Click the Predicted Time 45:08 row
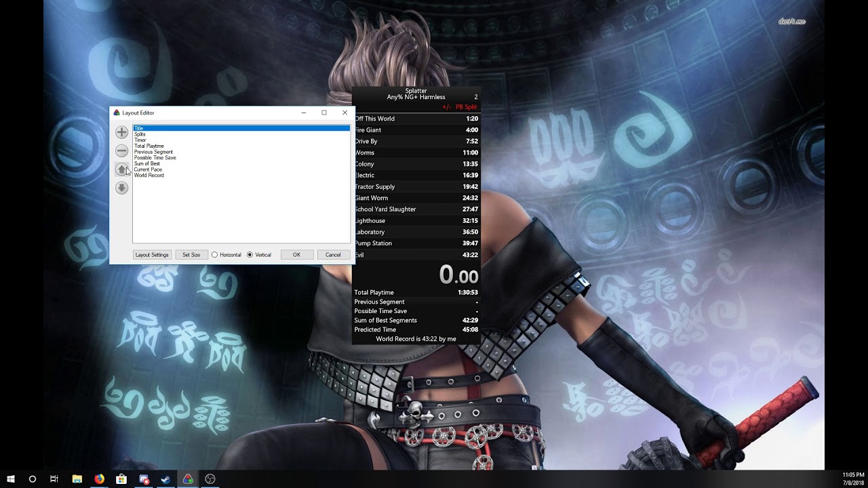The width and height of the screenshot is (868, 488). pos(416,329)
